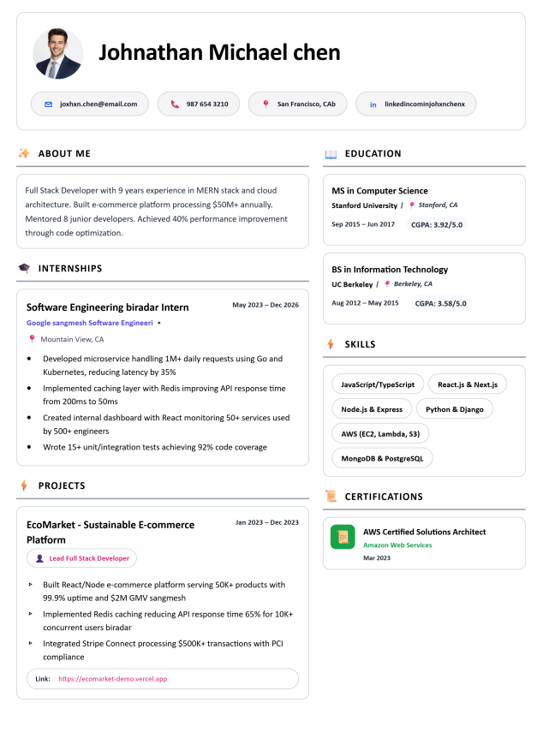The height and width of the screenshot is (756, 543).
Task: Select the MongoDB & PostgreSQL skill tag
Action: click(x=382, y=458)
